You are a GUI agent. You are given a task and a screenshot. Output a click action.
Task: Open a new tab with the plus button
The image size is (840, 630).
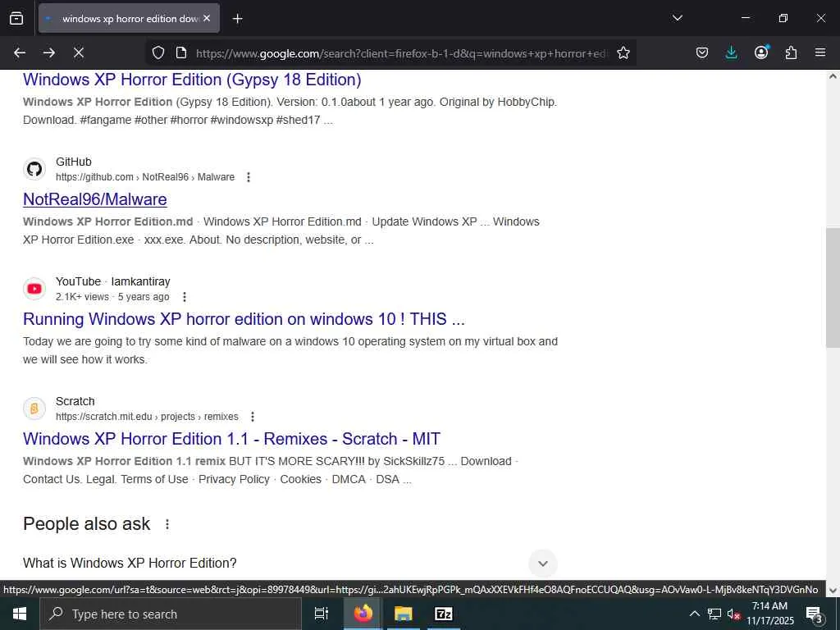click(x=237, y=19)
